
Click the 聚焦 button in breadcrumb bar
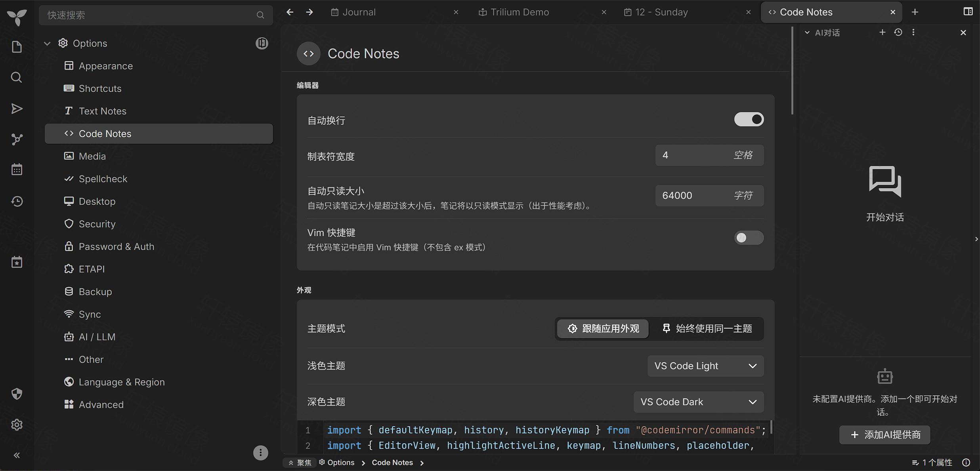click(300, 463)
